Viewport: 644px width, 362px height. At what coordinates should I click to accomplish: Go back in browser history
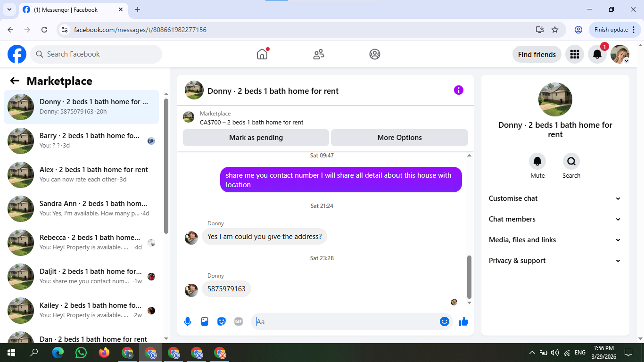coord(10,30)
